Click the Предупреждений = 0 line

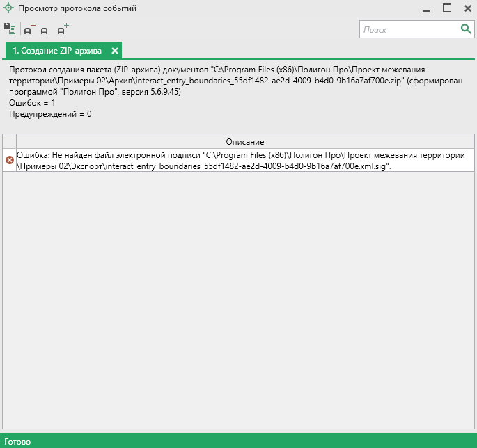(x=50, y=114)
